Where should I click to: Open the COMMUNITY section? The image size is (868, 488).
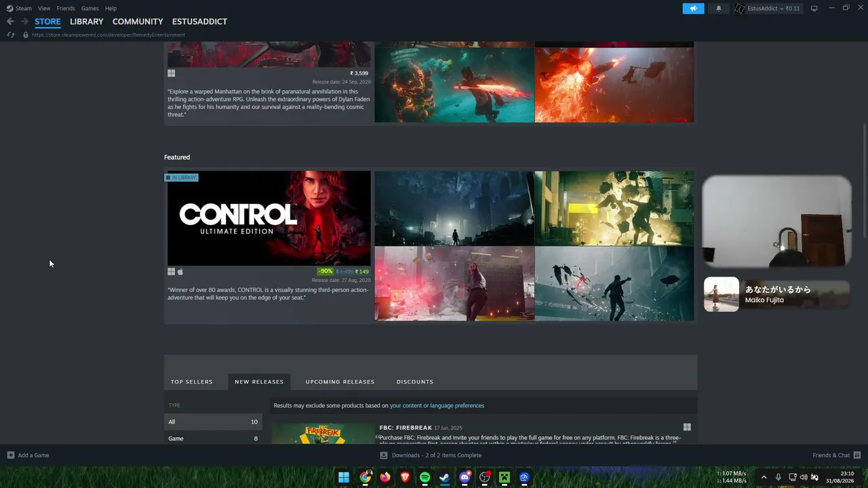[138, 22]
